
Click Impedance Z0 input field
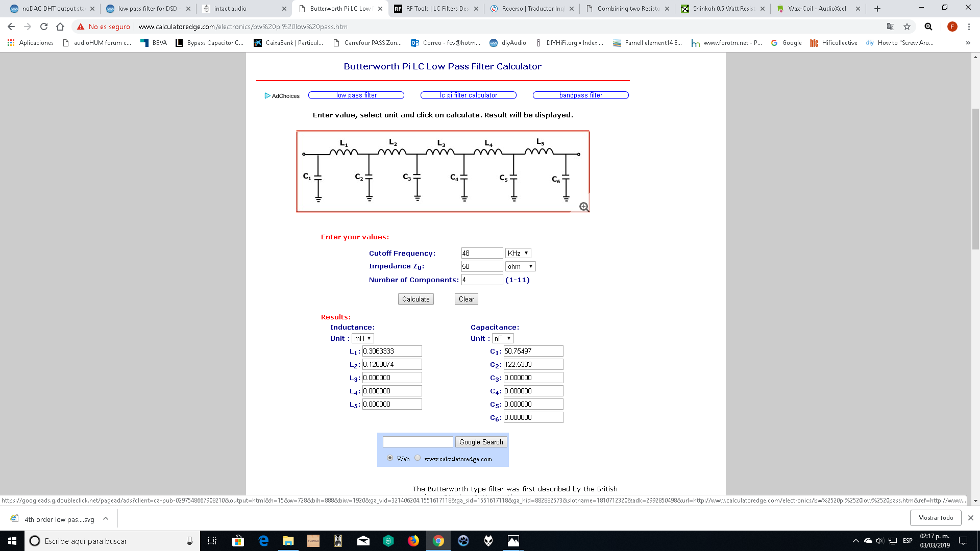click(482, 266)
